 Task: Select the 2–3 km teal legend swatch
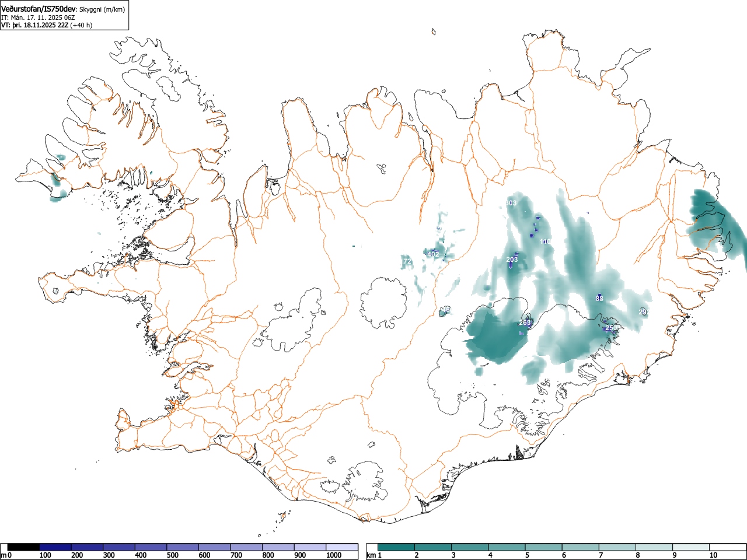click(433, 547)
